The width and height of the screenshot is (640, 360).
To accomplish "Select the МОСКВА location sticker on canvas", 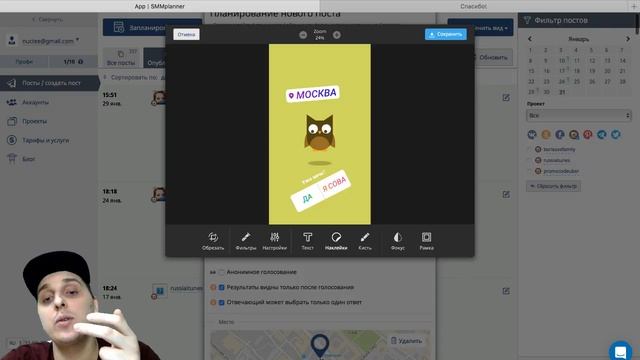I will (313, 94).
